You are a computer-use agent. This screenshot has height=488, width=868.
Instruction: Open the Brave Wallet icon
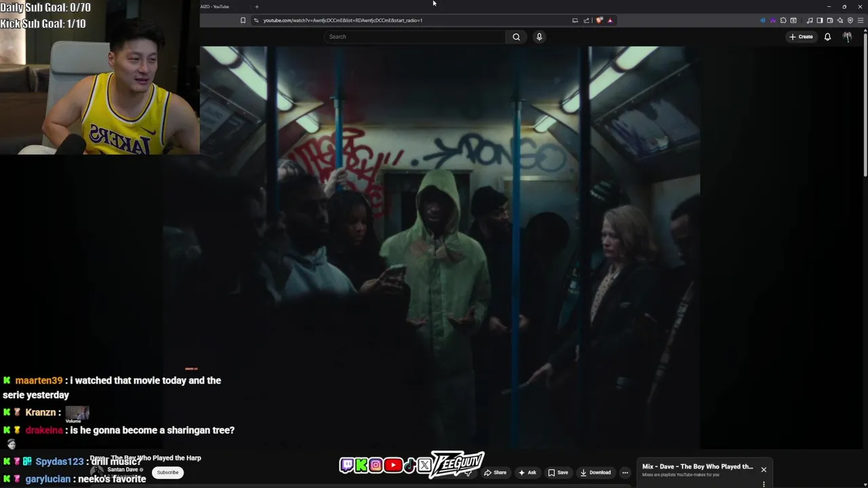(x=830, y=20)
